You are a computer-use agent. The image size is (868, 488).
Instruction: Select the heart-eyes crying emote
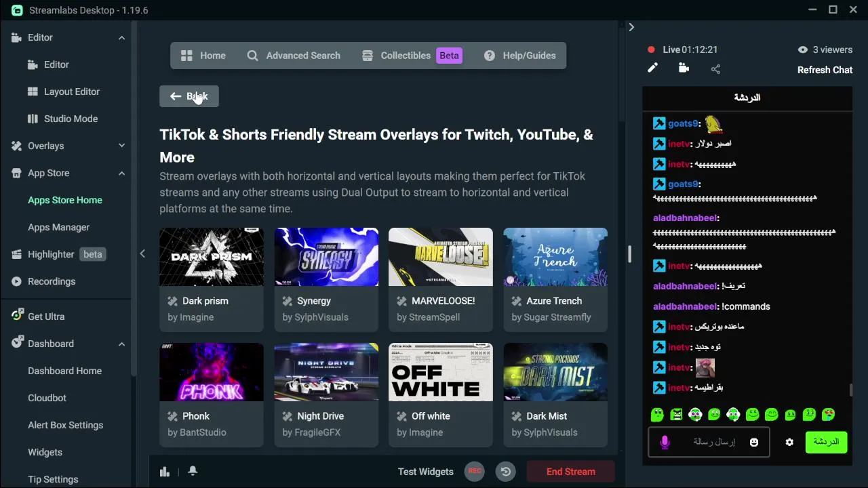click(828, 414)
